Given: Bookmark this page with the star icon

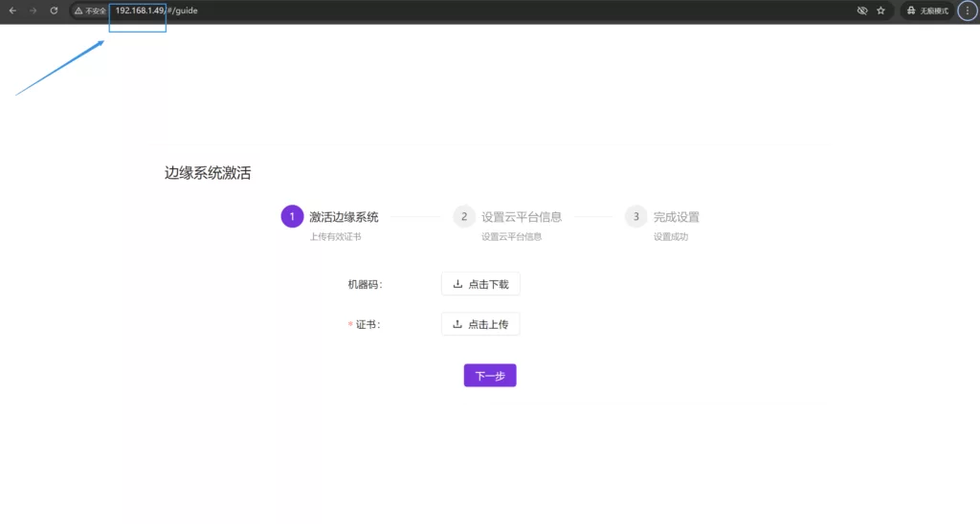Looking at the screenshot, I should click(880, 11).
